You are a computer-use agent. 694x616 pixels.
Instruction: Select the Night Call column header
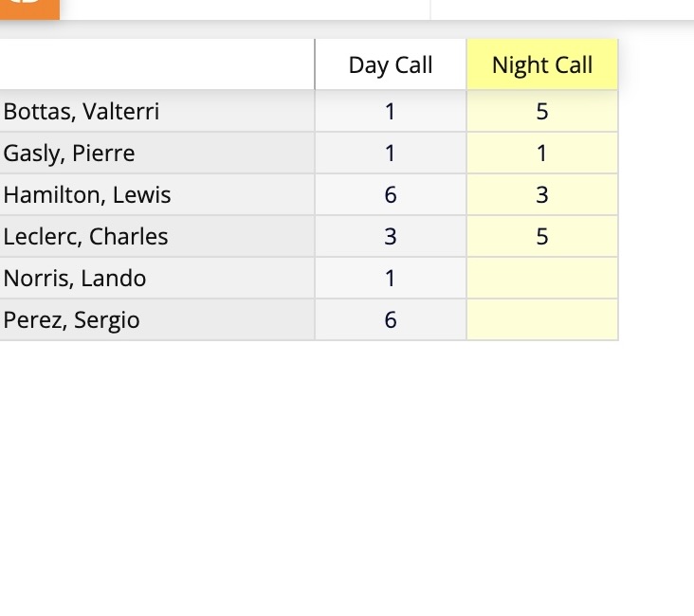point(542,64)
